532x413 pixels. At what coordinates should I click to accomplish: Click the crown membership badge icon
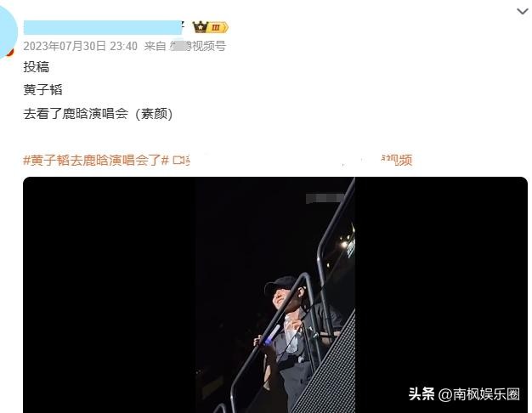tap(200, 27)
